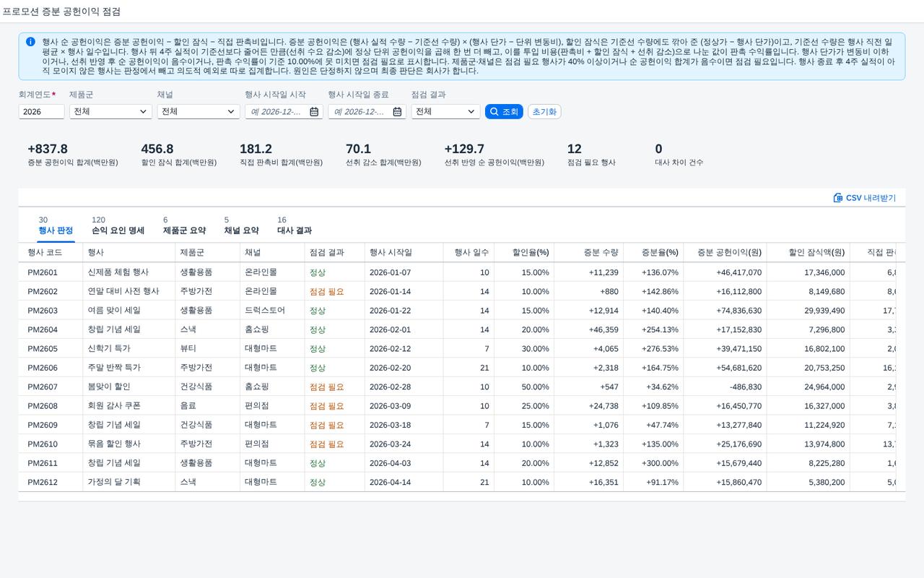
Task: Click the CSV 내려받기 download button
Action: 864,198
